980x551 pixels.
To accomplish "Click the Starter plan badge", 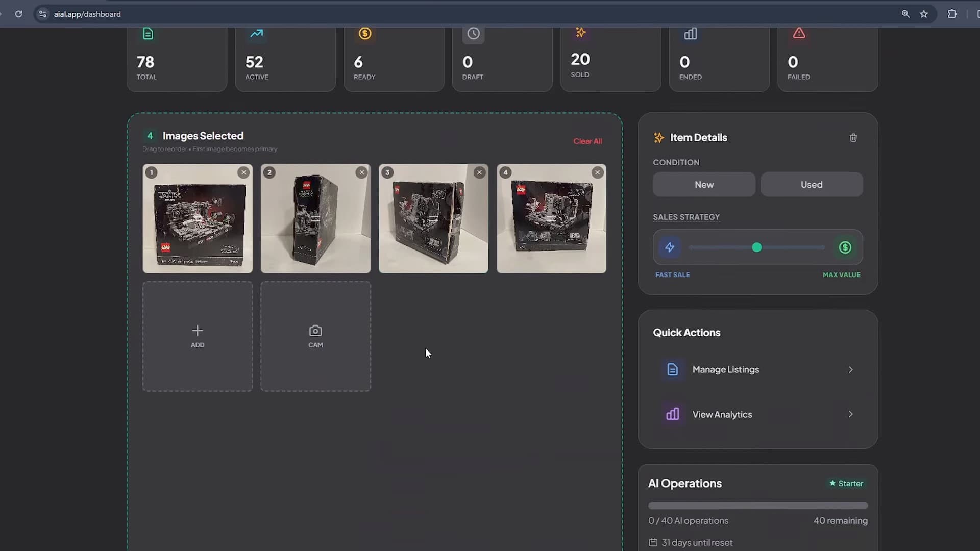I will (x=846, y=484).
